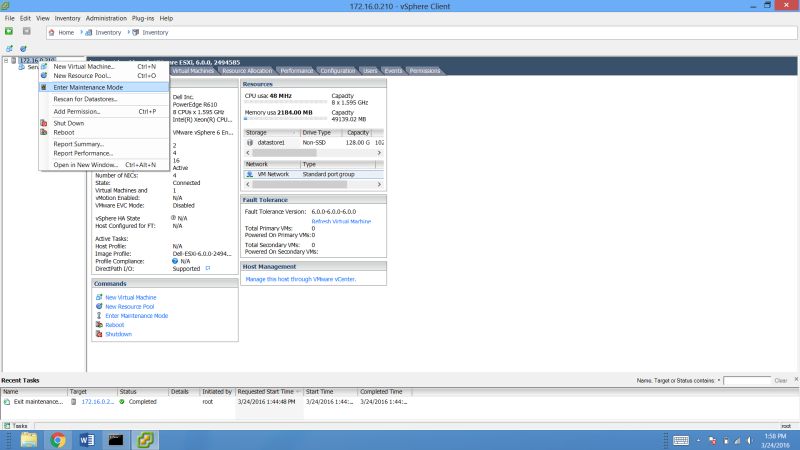800x450 pixels.
Task: Click the 172.16.0.2 target link in Recent Tasks
Action: tap(97, 402)
